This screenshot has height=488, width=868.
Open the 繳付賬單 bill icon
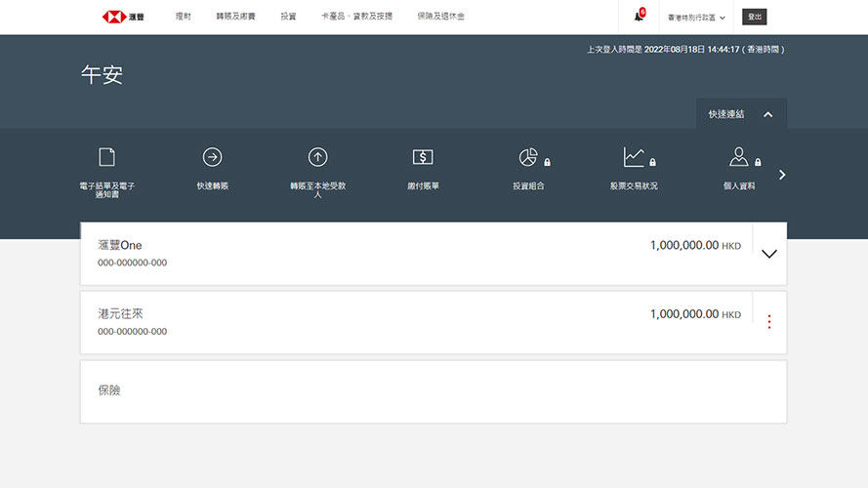point(423,157)
